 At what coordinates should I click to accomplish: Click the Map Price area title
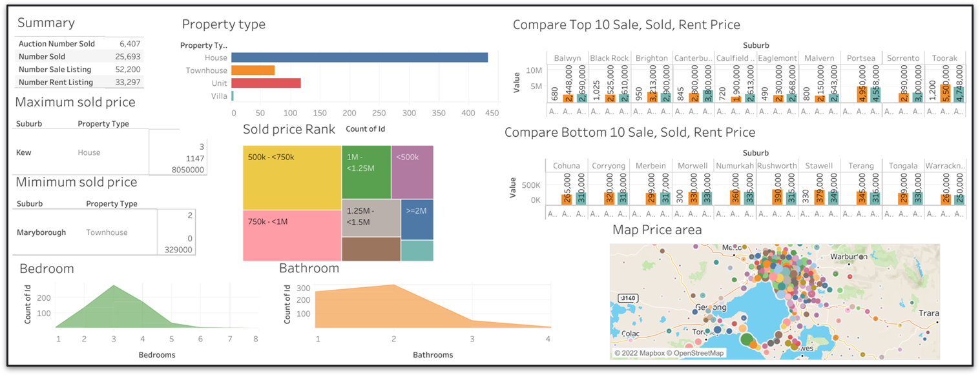(x=657, y=230)
